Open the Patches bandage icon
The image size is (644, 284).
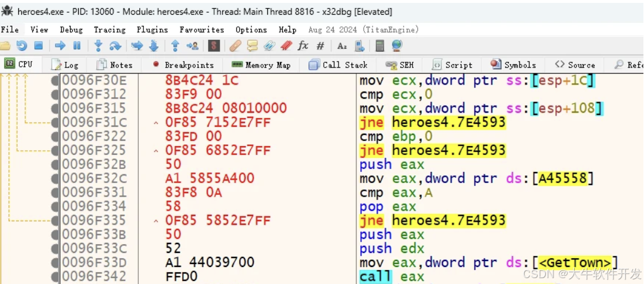coord(236,46)
